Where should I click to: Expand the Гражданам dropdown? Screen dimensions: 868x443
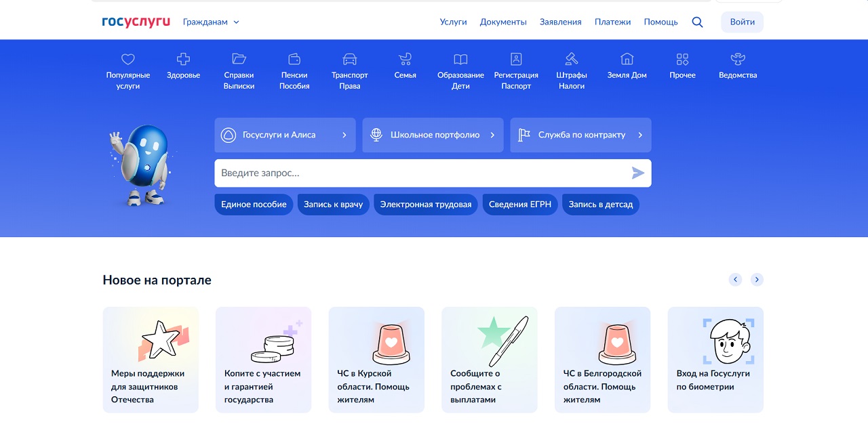pos(211,22)
